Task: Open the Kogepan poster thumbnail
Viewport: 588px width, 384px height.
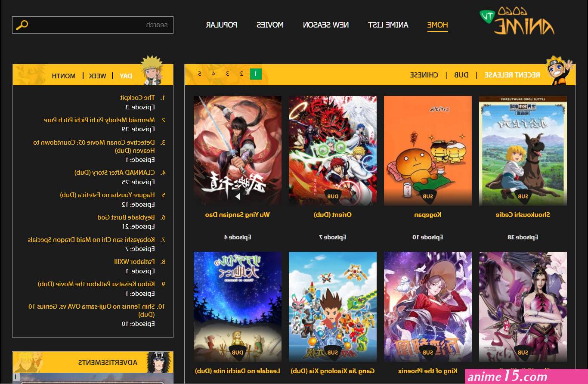Action: [x=427, y=151]
